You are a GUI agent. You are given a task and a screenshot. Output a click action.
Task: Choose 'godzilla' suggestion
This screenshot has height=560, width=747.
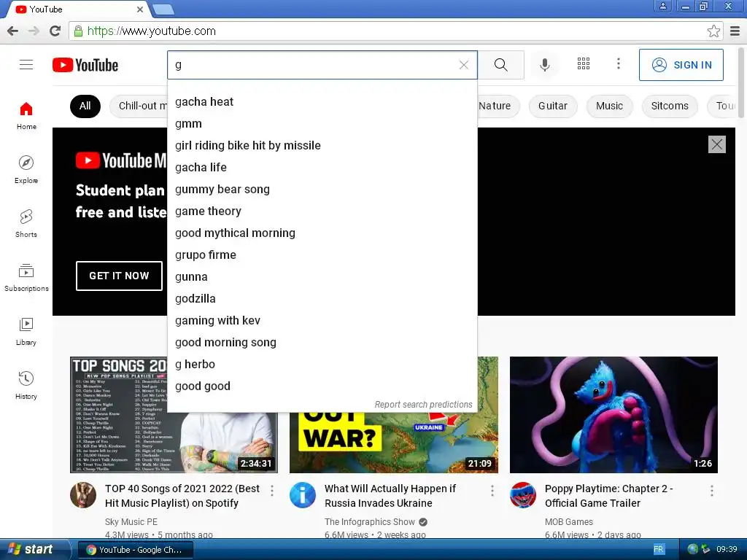coord(322,299)
